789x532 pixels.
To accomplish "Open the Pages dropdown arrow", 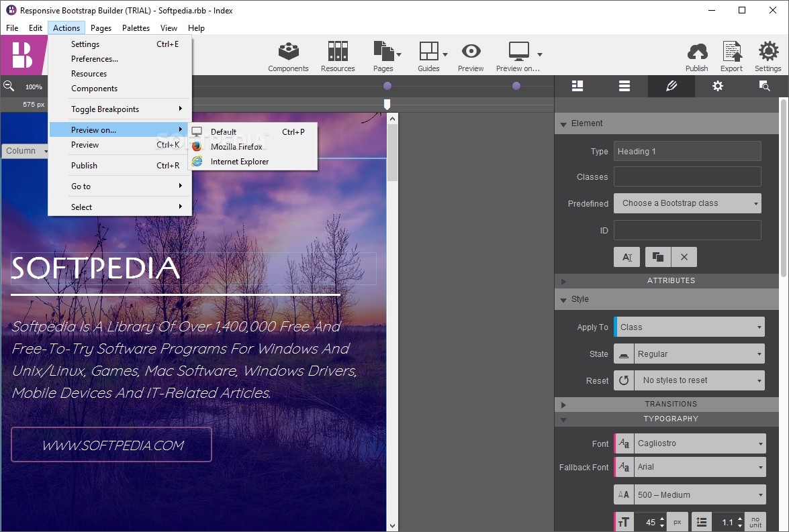I will (399, 54).
